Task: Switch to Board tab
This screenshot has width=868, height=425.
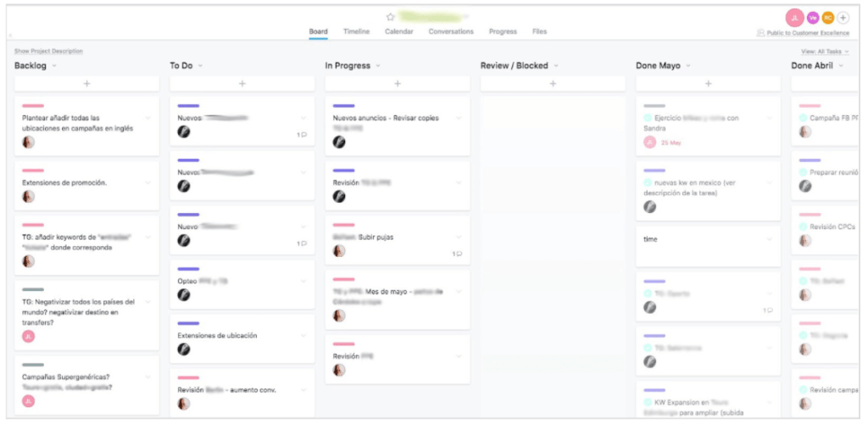Action: [x=319, y=32]
